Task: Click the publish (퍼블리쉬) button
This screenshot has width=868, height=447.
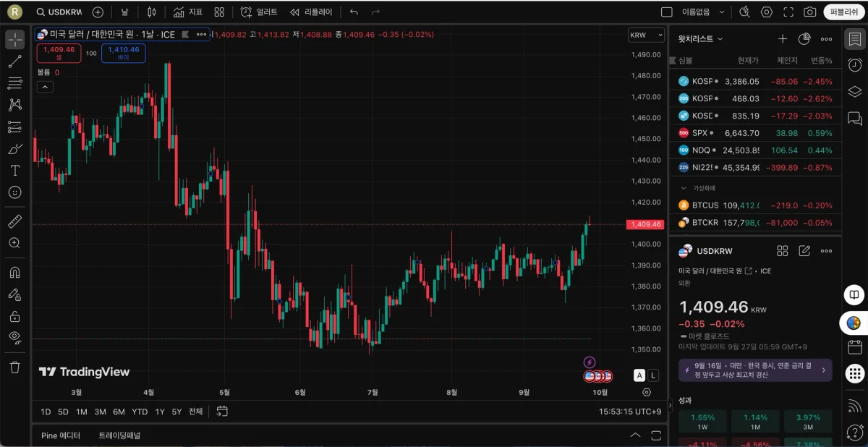Action: (x=844, y=12)
